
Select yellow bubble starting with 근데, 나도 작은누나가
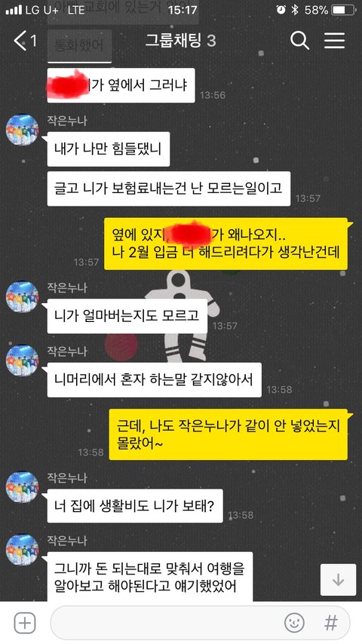(x=229, y=434)
